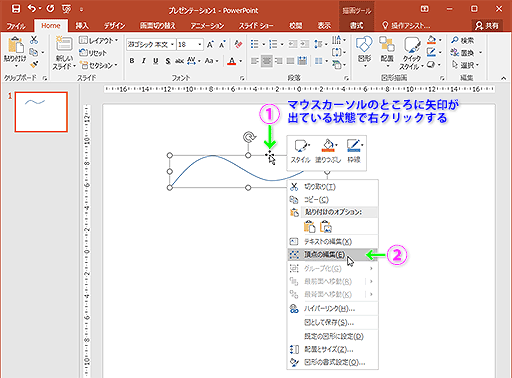Click the Undo arrow in the quick access toolbar

(x=32, y=9)
